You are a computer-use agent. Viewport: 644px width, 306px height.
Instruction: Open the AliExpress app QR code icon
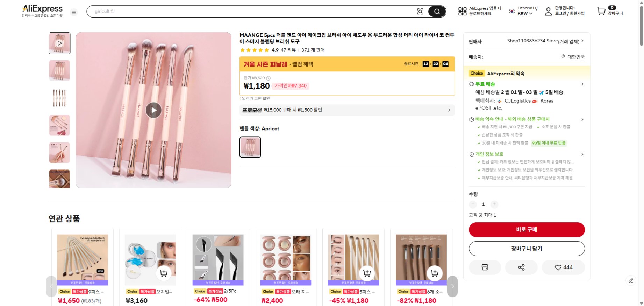tap(462, 11)
